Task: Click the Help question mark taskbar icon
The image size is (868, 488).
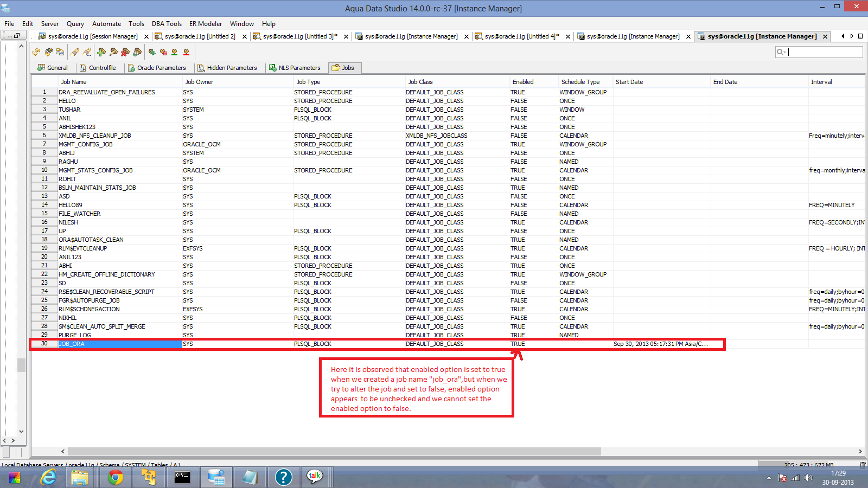Action: (x=283, y=477)
